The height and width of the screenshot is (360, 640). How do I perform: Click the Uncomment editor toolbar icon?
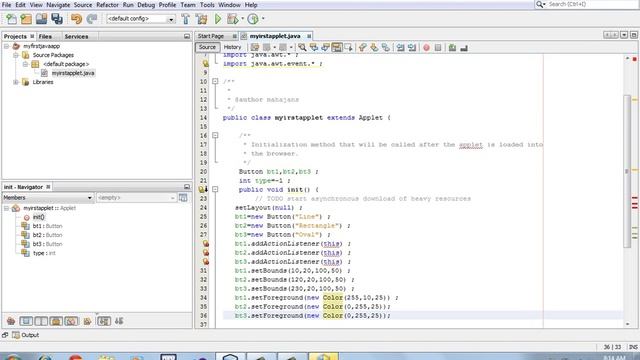(x=464, y=48)
